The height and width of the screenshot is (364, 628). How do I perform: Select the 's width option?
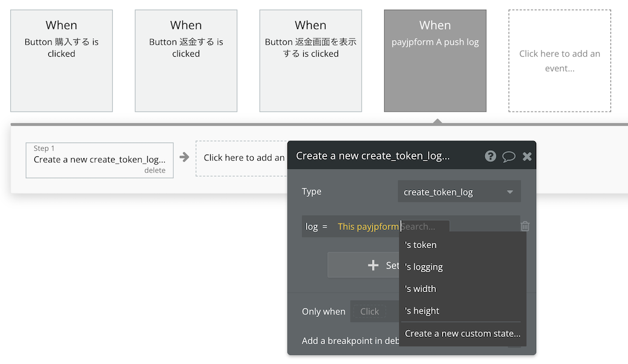tap(463, 289)
